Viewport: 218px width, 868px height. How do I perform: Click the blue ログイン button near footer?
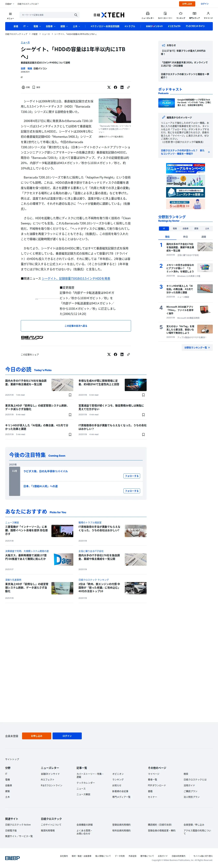67,736
